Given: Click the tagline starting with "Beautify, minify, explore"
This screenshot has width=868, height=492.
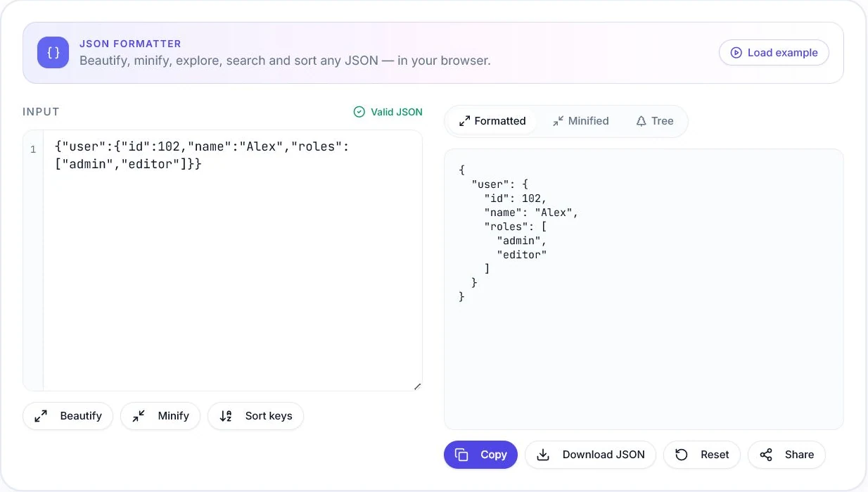Looking at the screenshot, I should click(285, 61).
